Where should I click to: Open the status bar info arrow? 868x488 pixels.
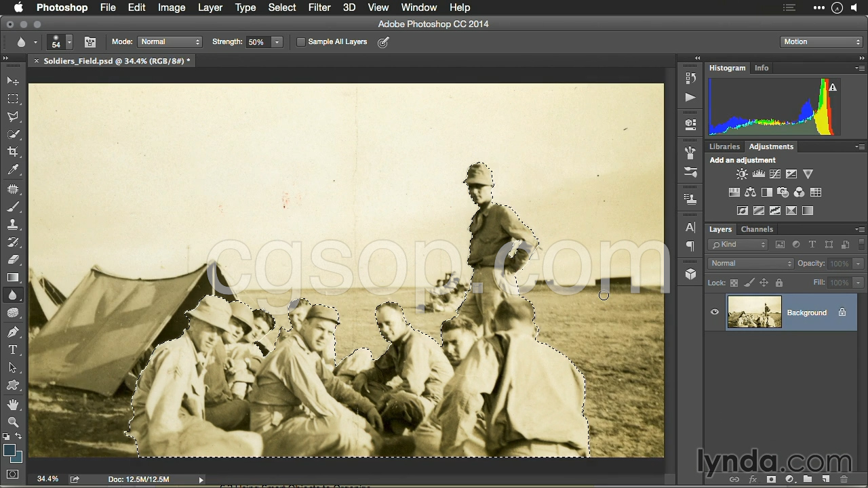point(201,480)
